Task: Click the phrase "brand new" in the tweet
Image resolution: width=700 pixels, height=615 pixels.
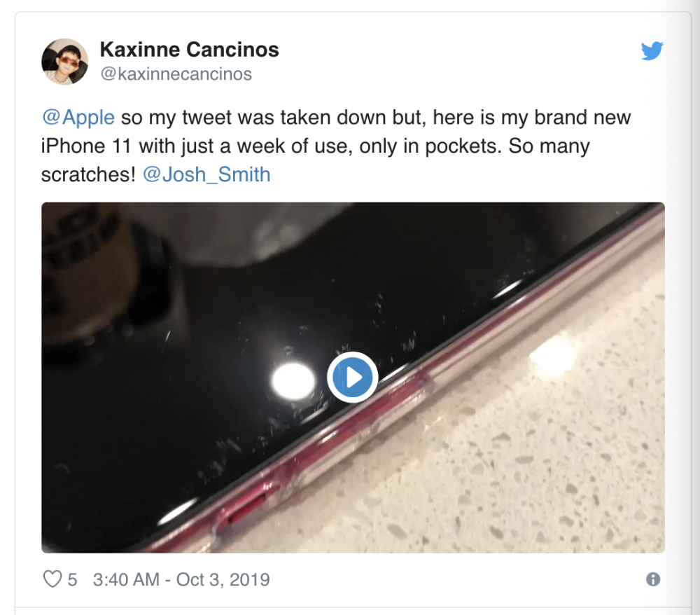Action: (582, 118)
